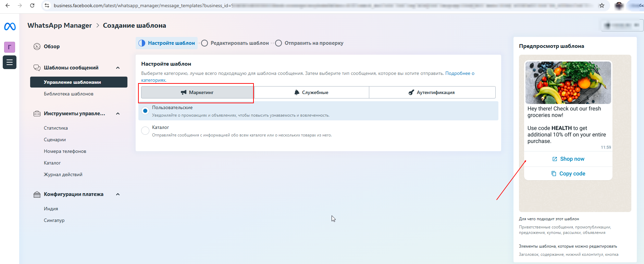This screenshot has width=644, height=264.
Task: Bookmark the page with the star icon
Action: point(602,5)
